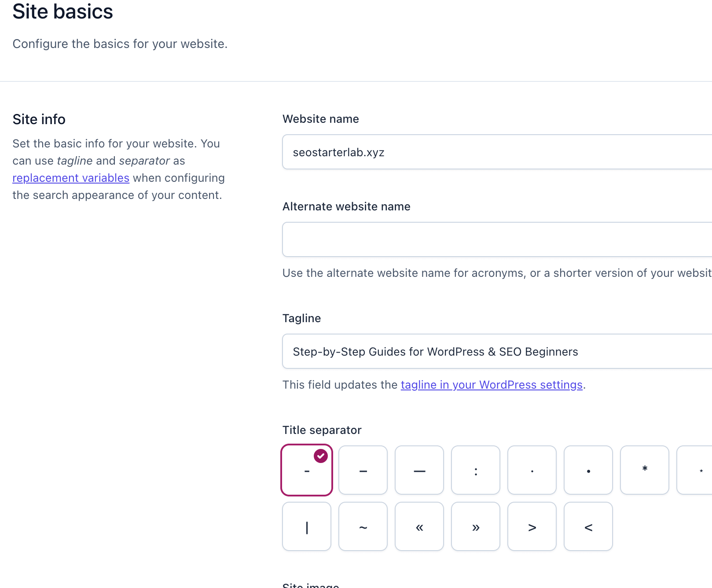This screenshot has height=588, width=712.
Task: Select the less-than separator option
Action: [588, 526]
